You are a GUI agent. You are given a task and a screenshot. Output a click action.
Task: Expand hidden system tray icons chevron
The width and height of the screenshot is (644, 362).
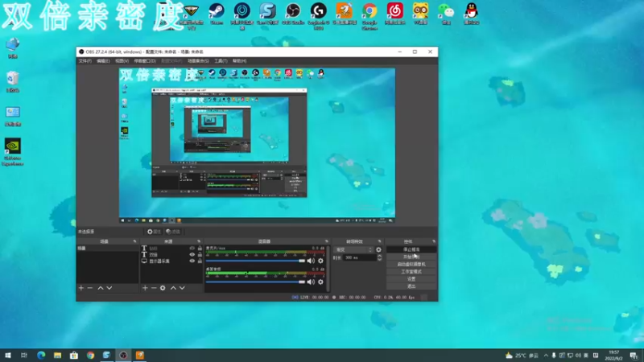click(546, 356)
